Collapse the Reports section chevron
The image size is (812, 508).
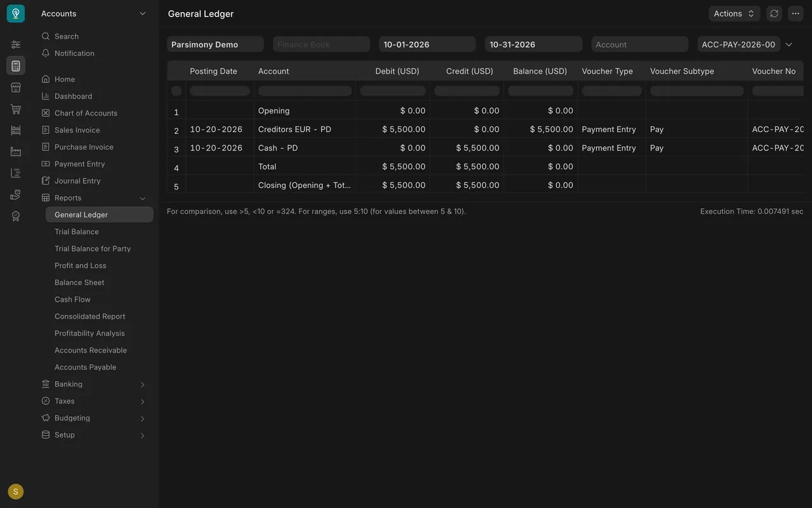143,198
